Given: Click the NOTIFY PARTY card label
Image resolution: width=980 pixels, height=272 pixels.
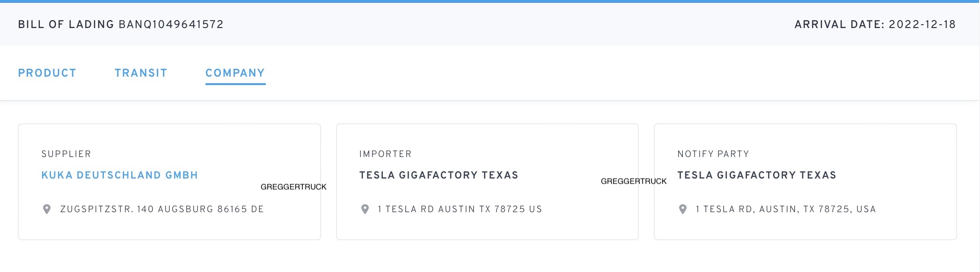Looking at the screenshot, I should coord(713,154).
